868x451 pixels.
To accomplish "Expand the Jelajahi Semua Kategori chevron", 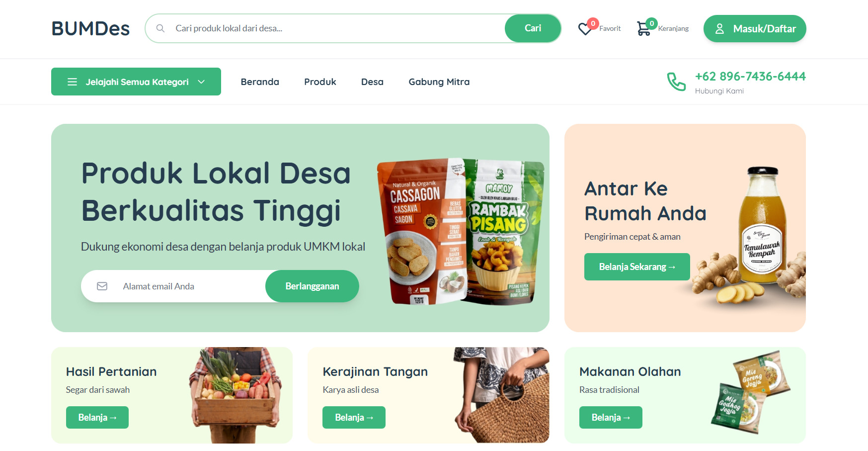I will point(201,82).
